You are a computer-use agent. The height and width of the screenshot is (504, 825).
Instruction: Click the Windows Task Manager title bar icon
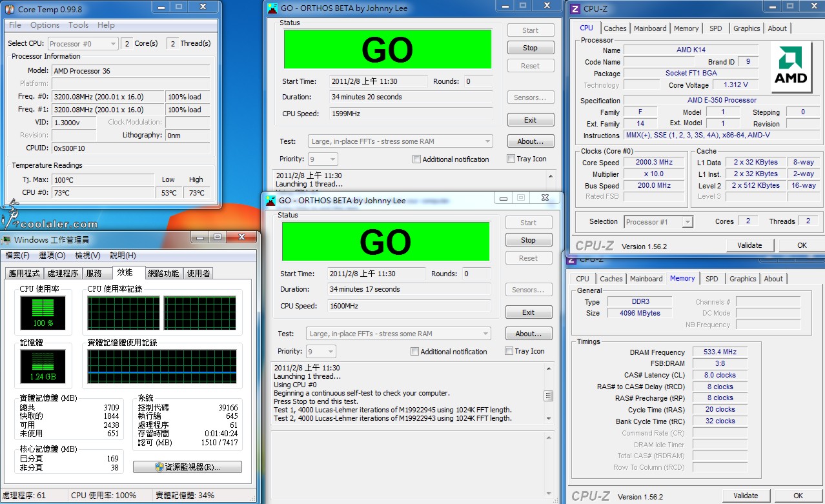6,240
